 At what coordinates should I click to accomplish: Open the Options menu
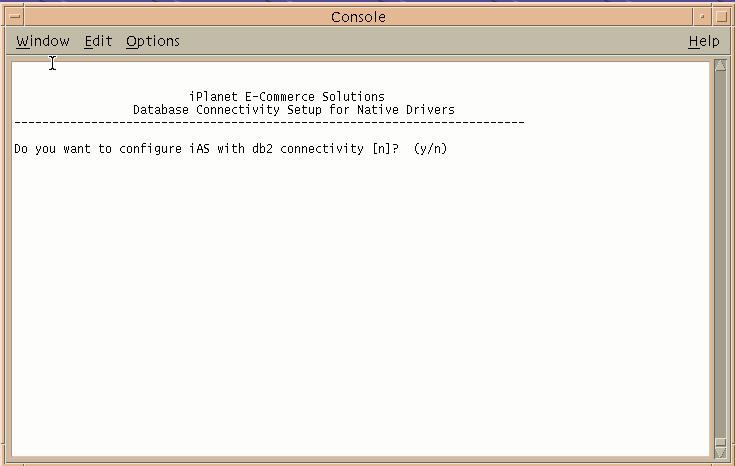(153, 41)
